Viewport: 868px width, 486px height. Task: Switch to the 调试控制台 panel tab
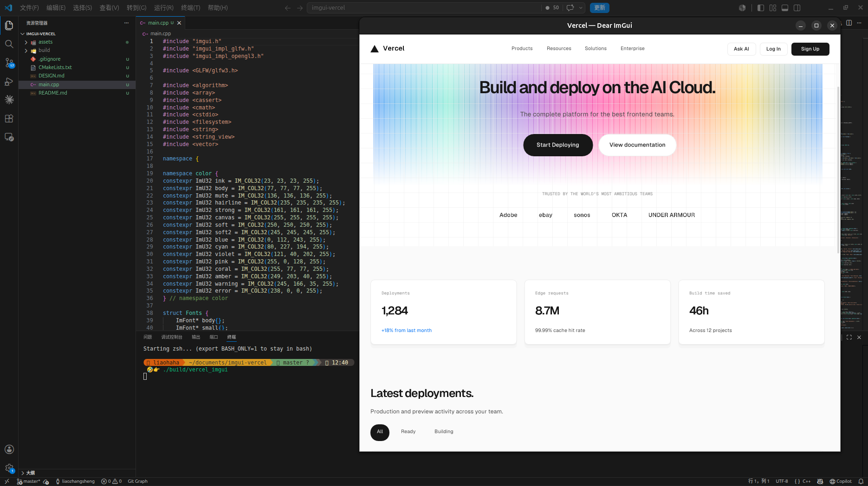coord(172,337)
